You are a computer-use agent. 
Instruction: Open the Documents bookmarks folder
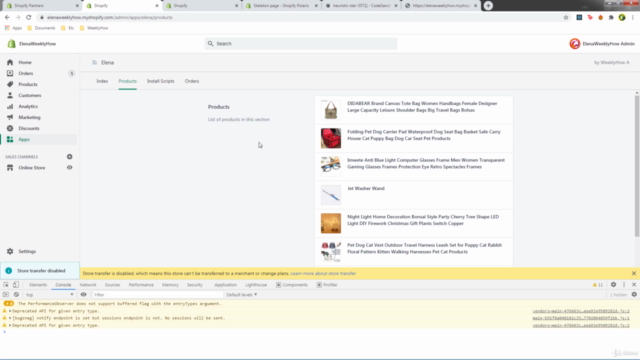pyautogui.click(x=41, y=28)
